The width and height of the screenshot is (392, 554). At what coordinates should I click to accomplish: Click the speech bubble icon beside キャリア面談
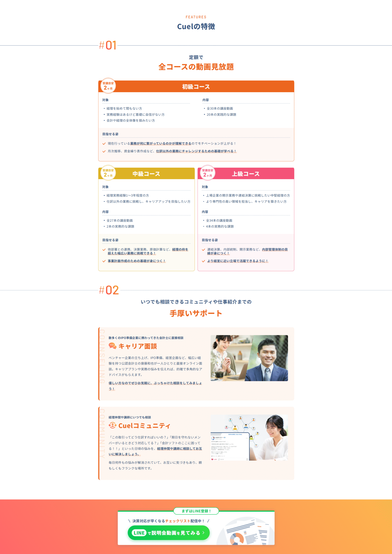pyautogui.click(x=112, y=346)
